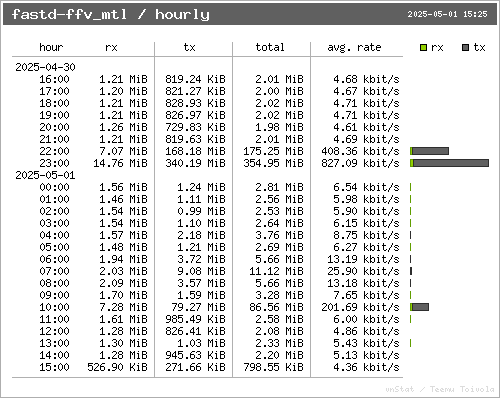Click the 22:00 traffic bar
Viewport: 500px width, 398px height.
coord(429,151)
